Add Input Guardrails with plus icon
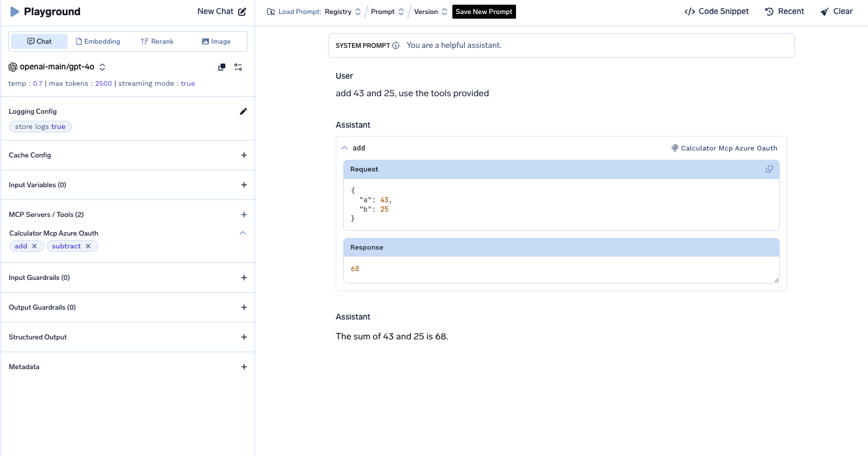The height and width of the screenshot is (456, 868). coord(244,278)
